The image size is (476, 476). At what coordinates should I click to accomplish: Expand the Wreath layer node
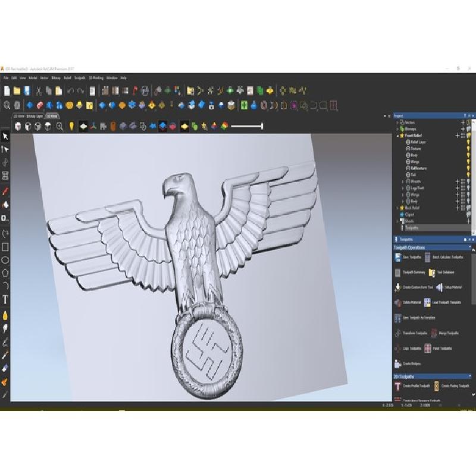tap(403, 181)
